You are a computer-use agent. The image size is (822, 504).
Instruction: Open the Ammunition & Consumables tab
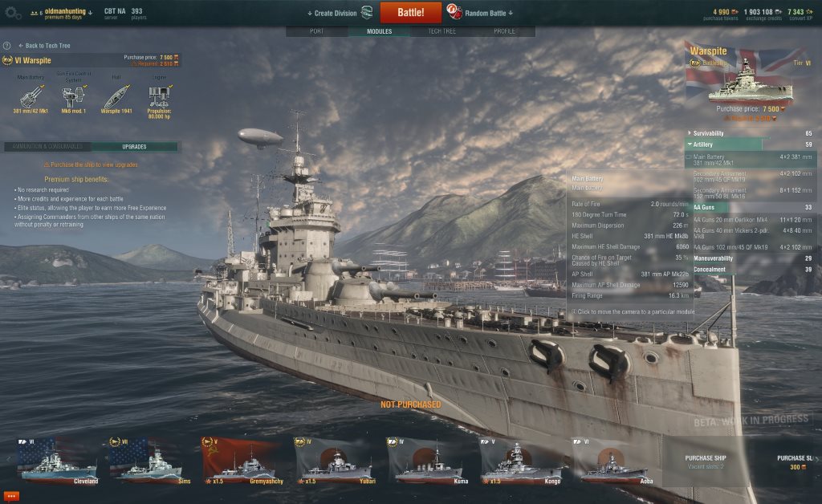click(47, 147)
